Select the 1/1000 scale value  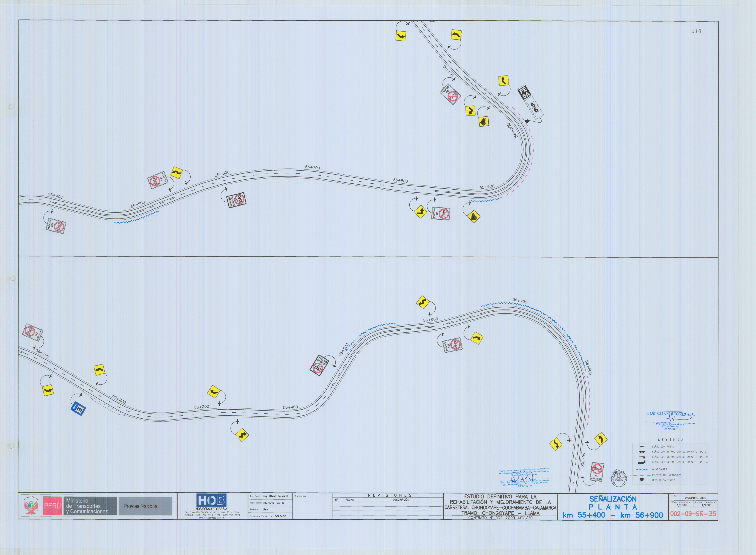[x=682, y=505]
